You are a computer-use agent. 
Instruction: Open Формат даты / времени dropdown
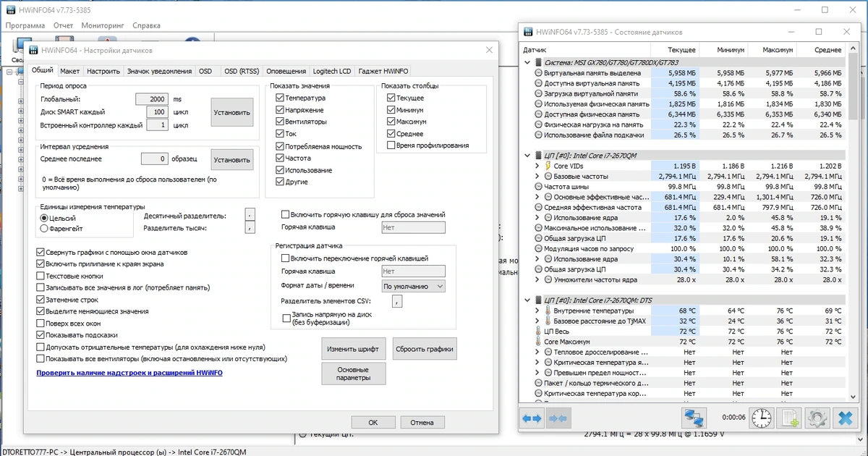pos(414,286)
